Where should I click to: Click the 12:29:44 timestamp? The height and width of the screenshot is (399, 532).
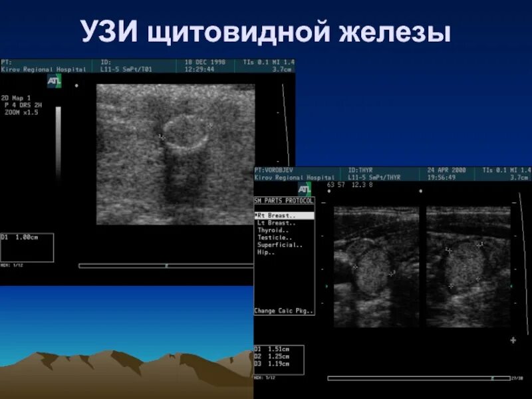199,69
